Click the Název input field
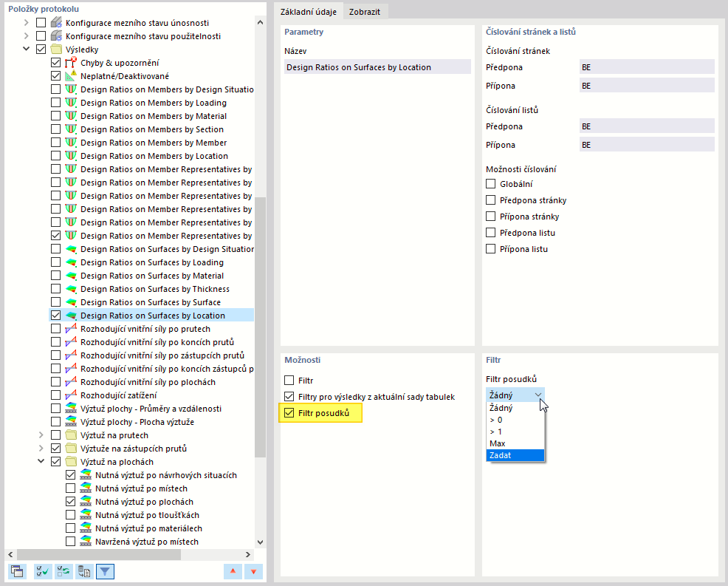This screenshot has height=586, width=728. click(377, 67)
